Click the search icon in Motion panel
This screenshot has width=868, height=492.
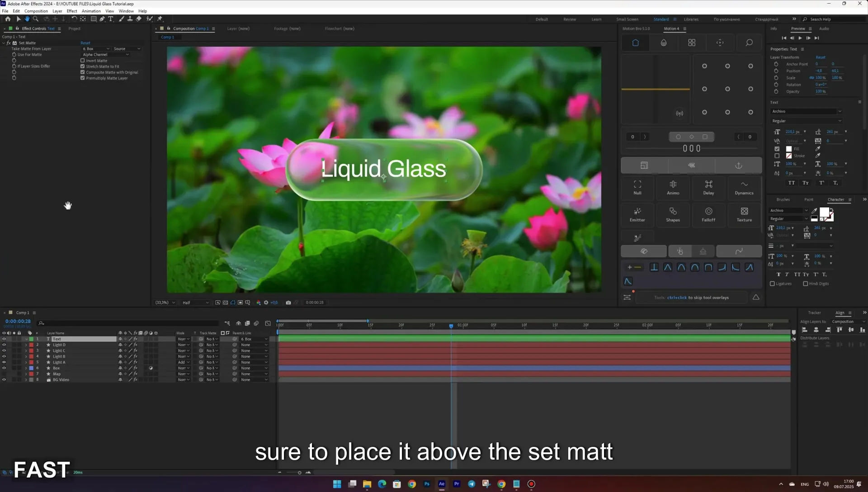tap(749, 43)
